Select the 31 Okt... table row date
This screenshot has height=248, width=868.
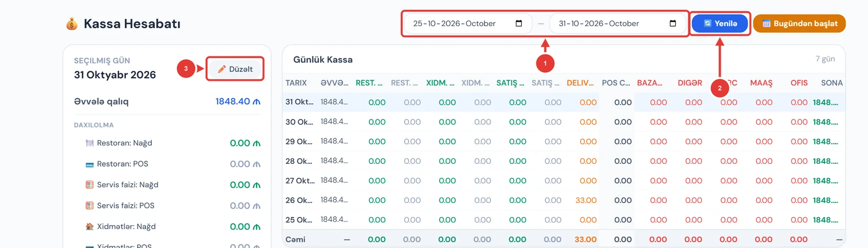(299, 102)
